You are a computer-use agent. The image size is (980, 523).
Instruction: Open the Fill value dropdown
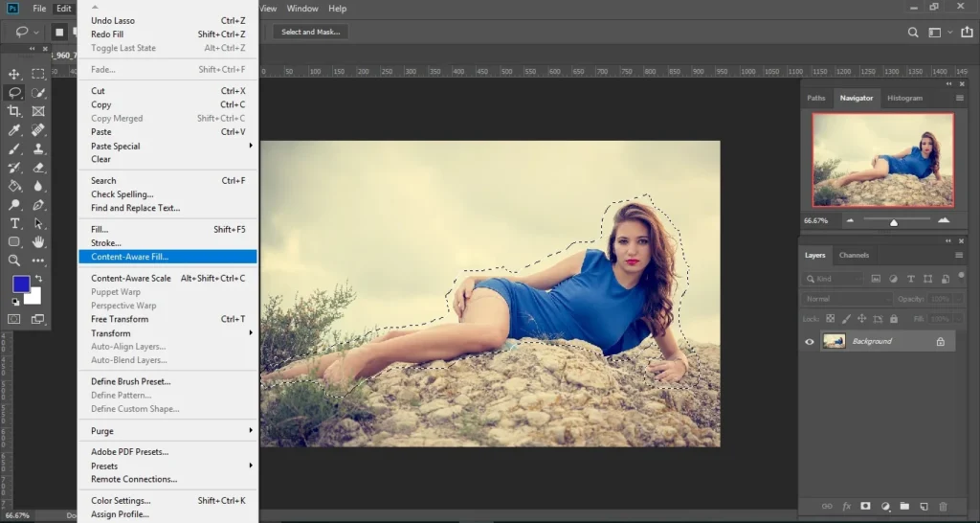(959, 319)
